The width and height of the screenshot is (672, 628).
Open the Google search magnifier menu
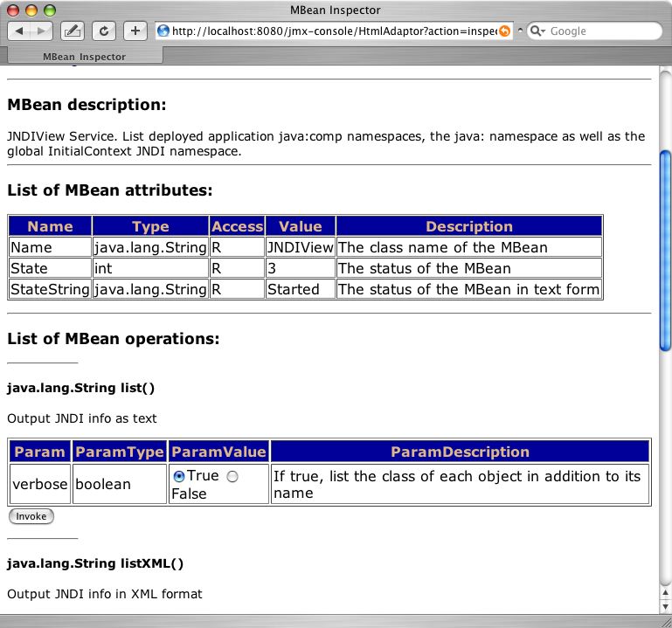[x=537, y=31]
